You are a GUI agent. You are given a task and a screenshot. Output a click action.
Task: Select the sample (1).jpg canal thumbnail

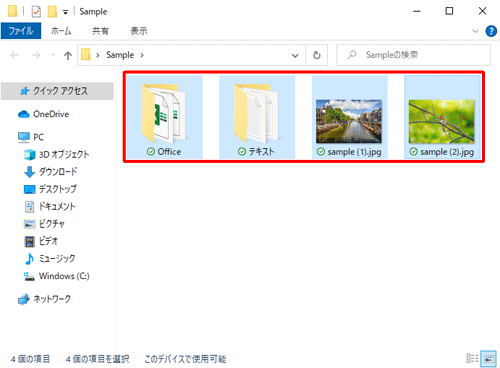click(349, 121)
